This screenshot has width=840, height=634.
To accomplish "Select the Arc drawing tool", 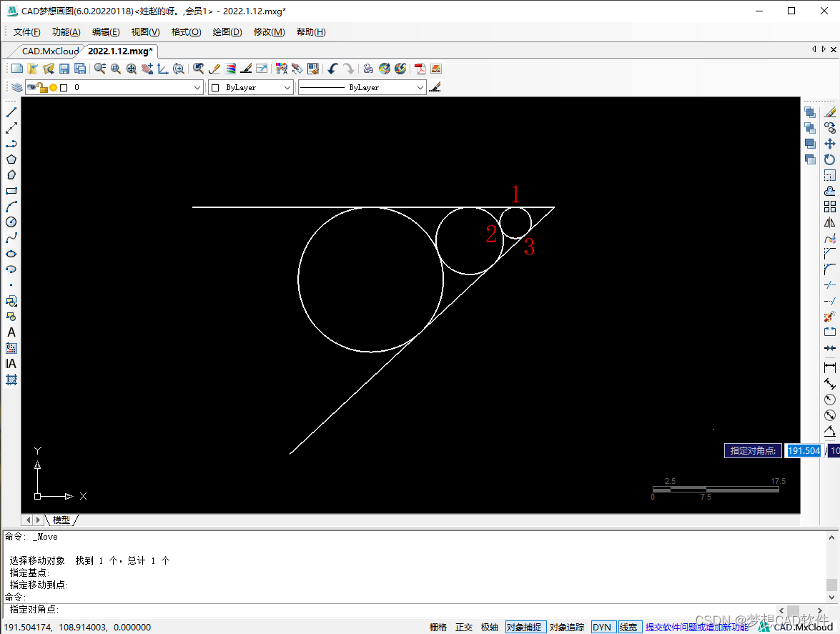I will click(x=11, y=206).
